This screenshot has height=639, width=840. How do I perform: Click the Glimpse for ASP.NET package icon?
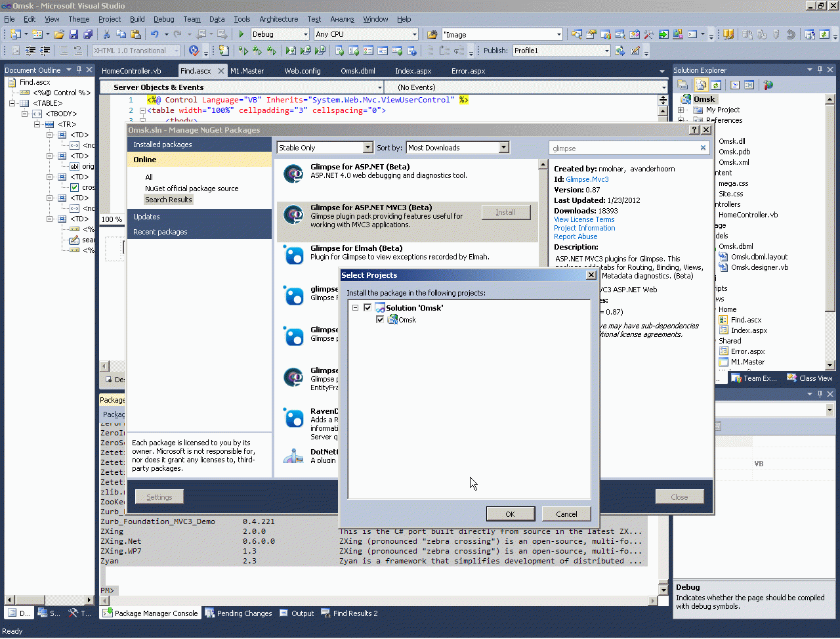click(x=293, y=173)
